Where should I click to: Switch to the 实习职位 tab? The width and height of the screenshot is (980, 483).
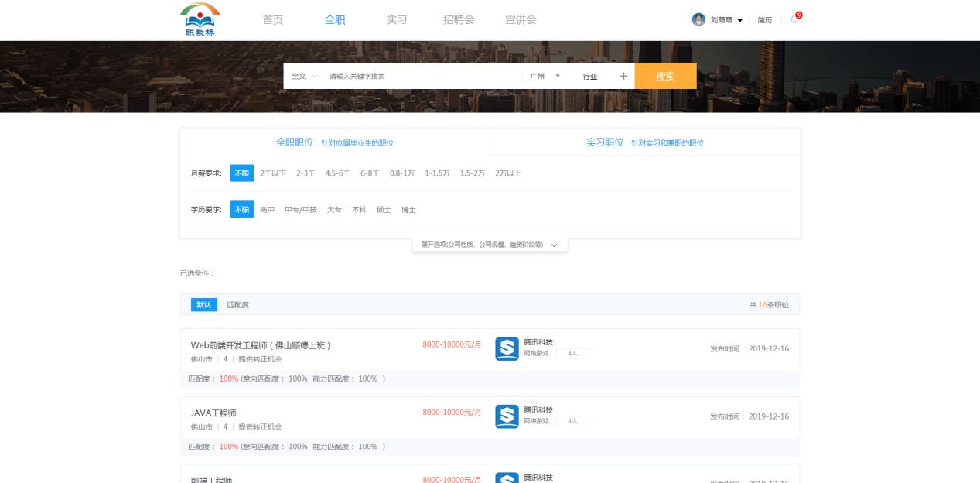pyautogui.click(x=604, y=142)
